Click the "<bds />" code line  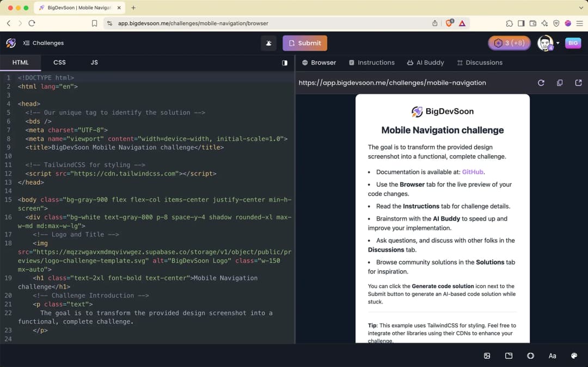tap(38, 121)
